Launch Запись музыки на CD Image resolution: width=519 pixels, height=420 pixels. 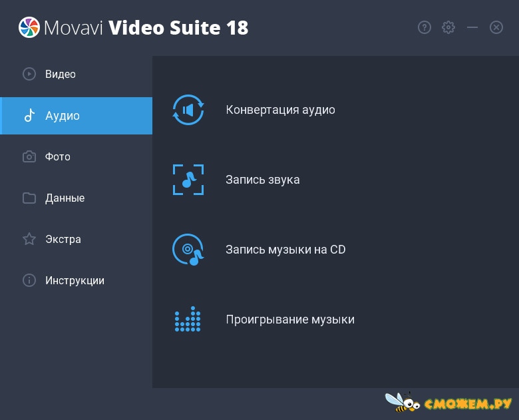[285, 250]
